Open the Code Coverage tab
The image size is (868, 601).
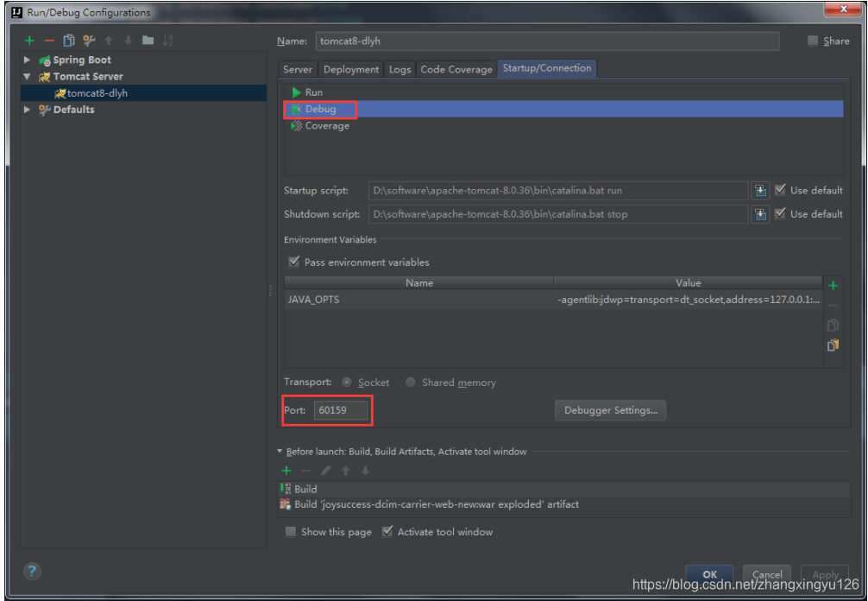[x=456, y=69]
